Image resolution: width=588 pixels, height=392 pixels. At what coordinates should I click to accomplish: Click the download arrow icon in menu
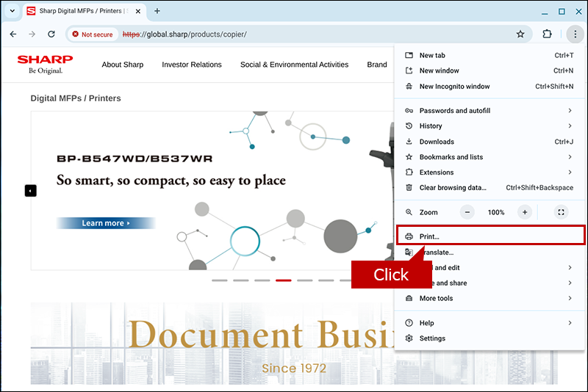coord(409,142)
